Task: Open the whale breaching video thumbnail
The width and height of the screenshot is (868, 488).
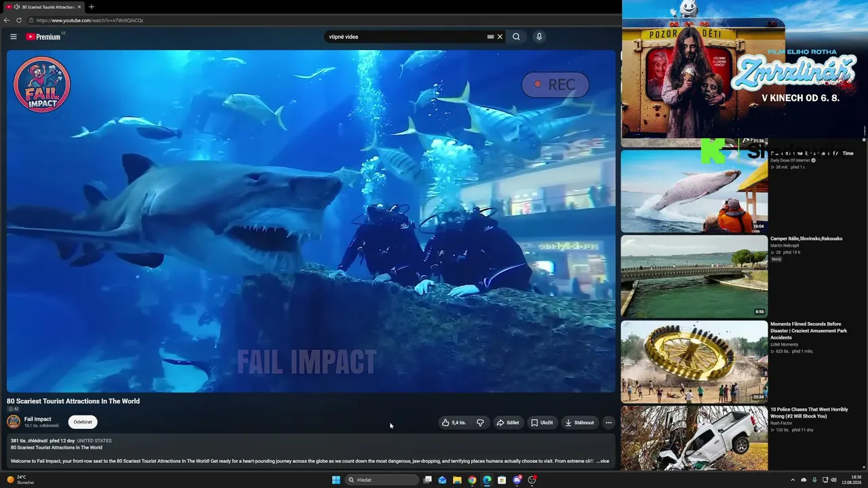Action: 694,191
